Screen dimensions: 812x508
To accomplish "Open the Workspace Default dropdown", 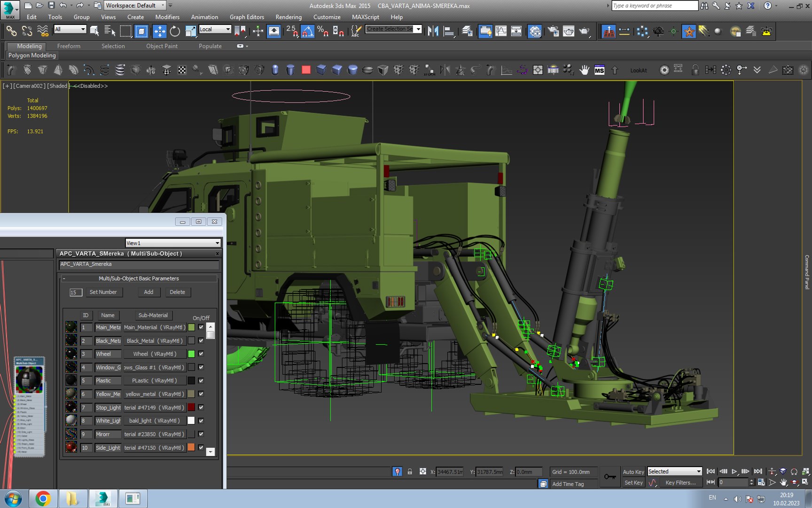I will (x=135, y=5).
